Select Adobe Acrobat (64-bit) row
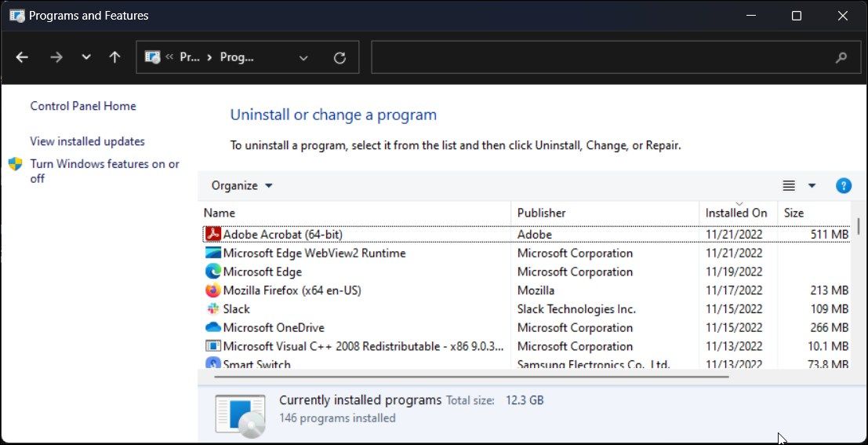The image size is (868, 445). pyautogui.click(x=526, y=235)
